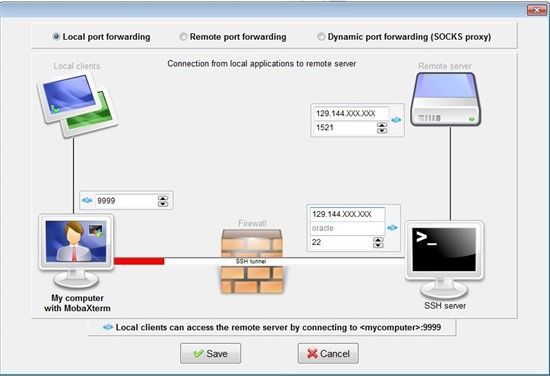This screenshot has width=550, height=376.
Task: Click blue arrow beside remote server address
Action: 396,120
